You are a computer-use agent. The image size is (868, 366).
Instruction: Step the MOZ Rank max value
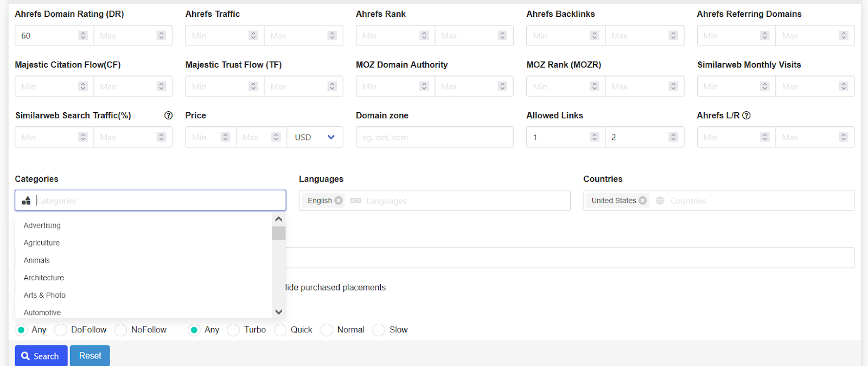point(673,86)
